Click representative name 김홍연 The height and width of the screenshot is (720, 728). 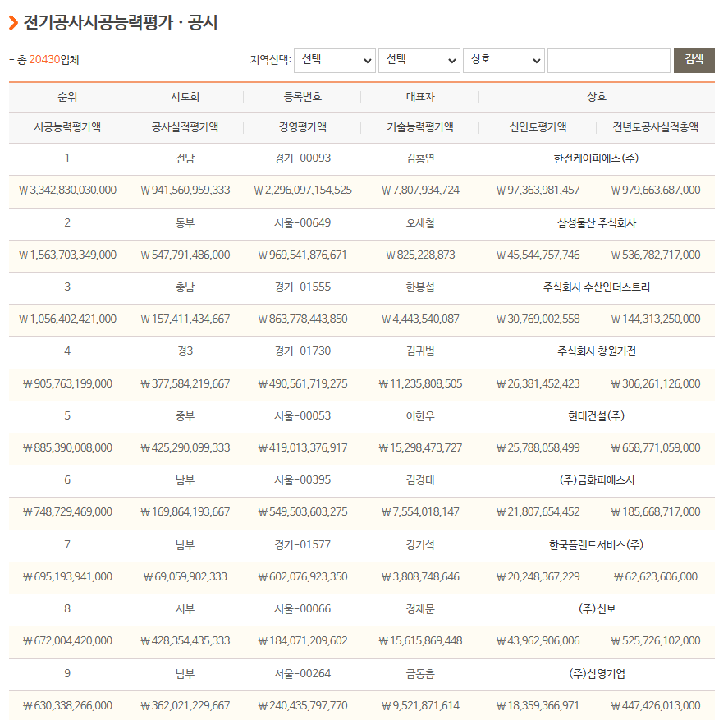point(420,158)
